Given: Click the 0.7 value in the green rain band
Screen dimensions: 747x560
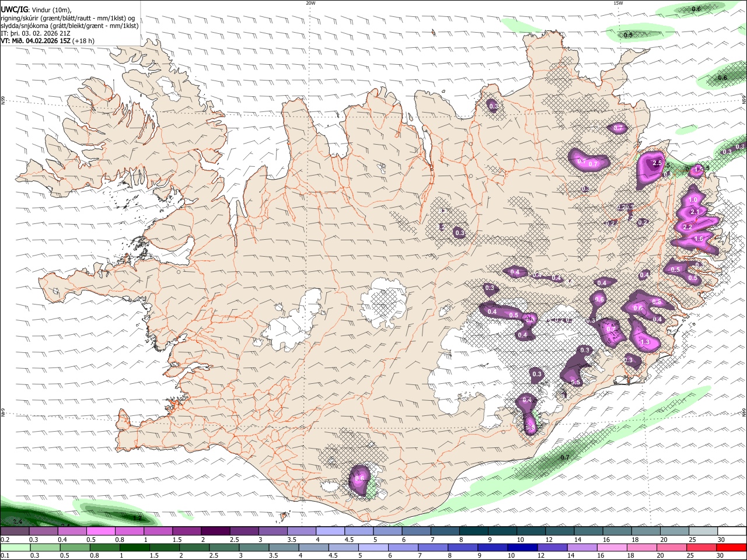Looking at the screenshot, I should [x=564, y=458].
